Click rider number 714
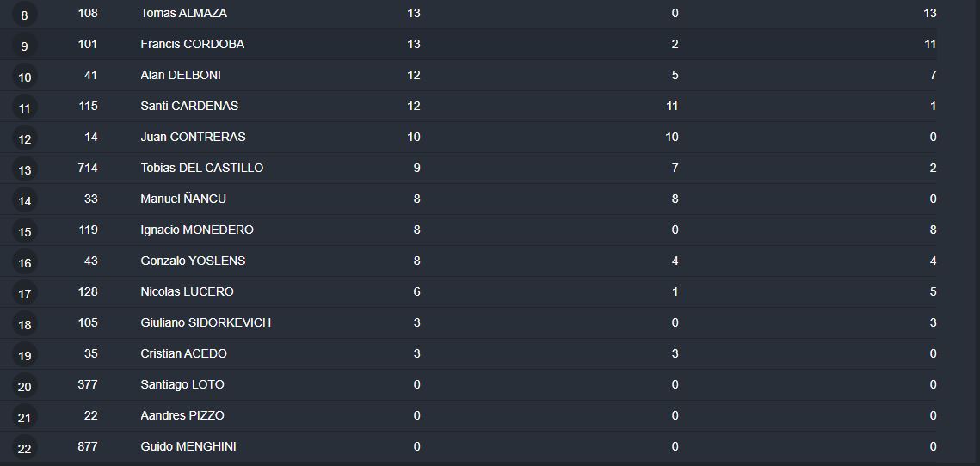Screen dimensions: 980x466 87,168
